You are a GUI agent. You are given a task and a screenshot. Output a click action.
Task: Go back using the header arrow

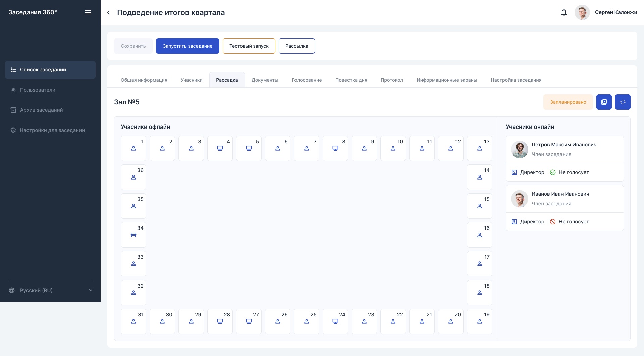click(109, 13)
